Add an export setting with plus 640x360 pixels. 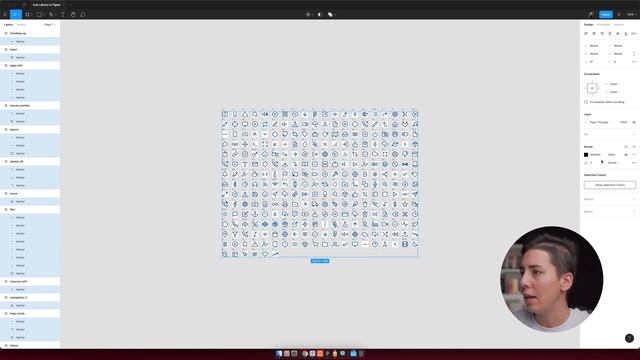pyautogui.click(x=634, y=211)
